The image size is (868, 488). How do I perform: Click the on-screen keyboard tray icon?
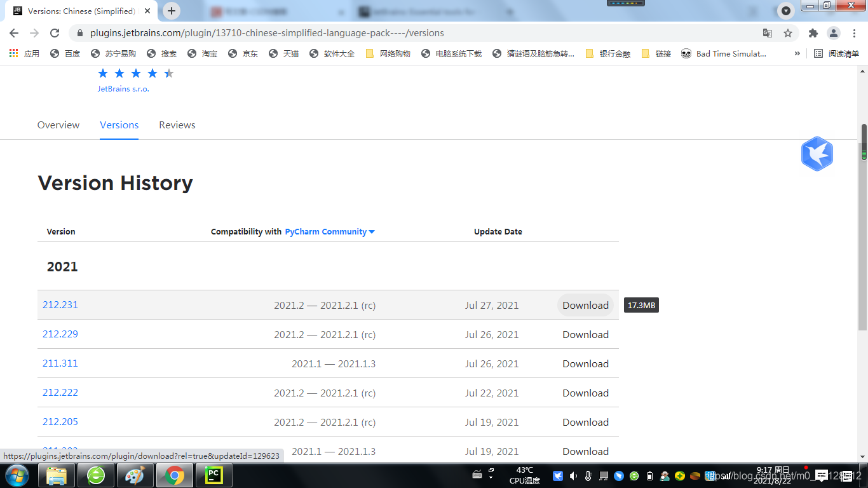tap(478, 475)
